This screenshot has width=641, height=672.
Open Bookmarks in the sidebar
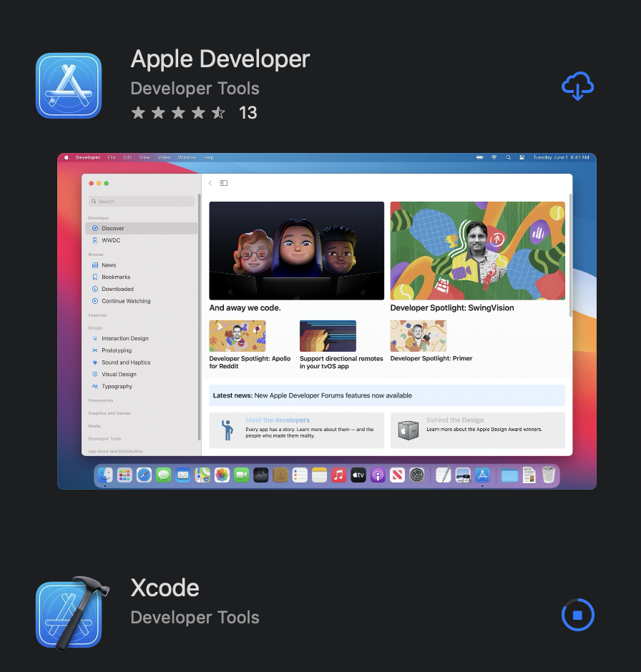point(115,277)
